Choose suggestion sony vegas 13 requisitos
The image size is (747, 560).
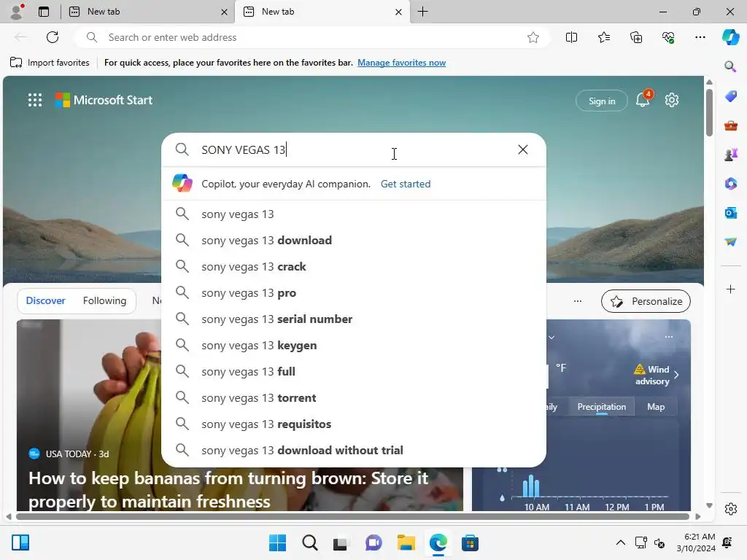click(x=354, y=424)
